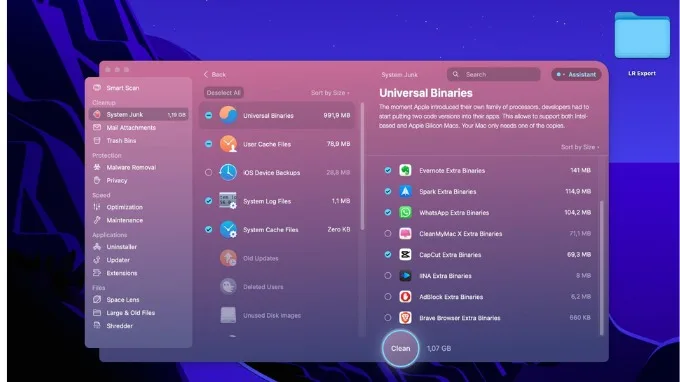Click the Deselect All button
Image resolution: width=680 pixels, height=382 pixels.
[x=223, y=93]
